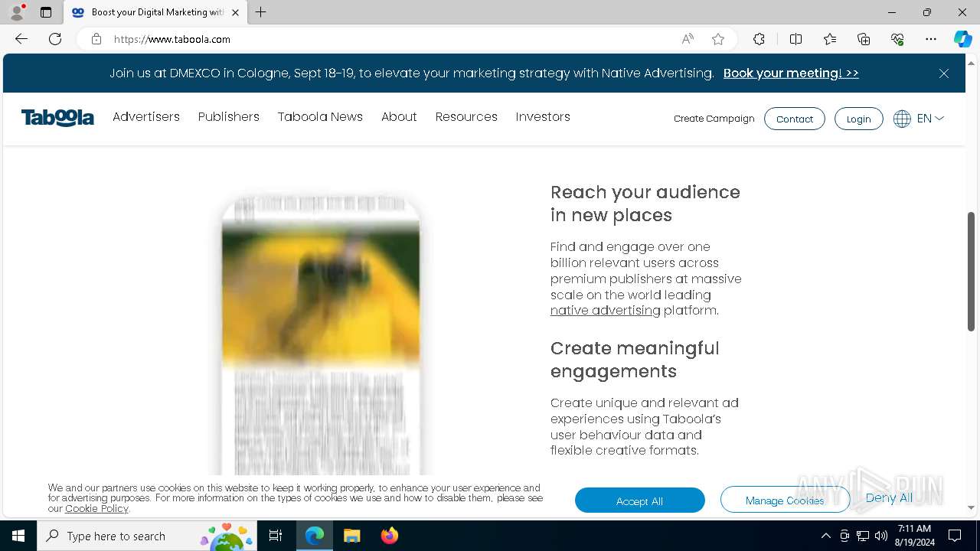Open volume control in tray
The width and height of the screenshot is (980, 551).
click(x=881, y=536)
